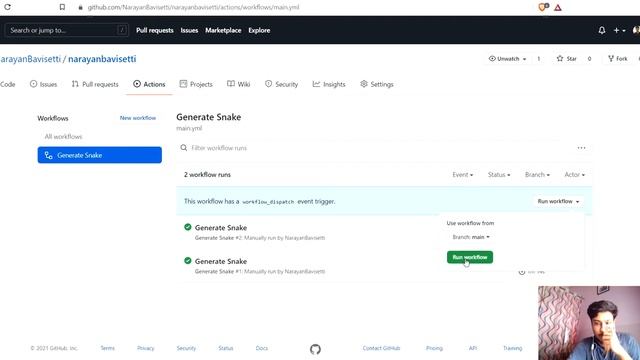Viewport: 640px width, 360px height.
Task: Select the Actions tab
Action: click(149, 84)
